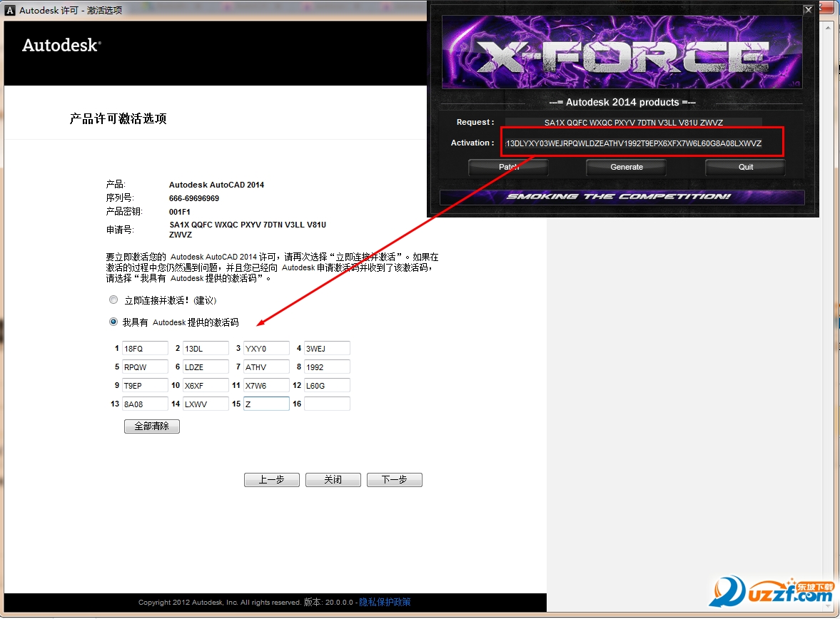840x619 pixels.
Task: Click activation code field 11 containing X7W6
Action: coord(266,386)
